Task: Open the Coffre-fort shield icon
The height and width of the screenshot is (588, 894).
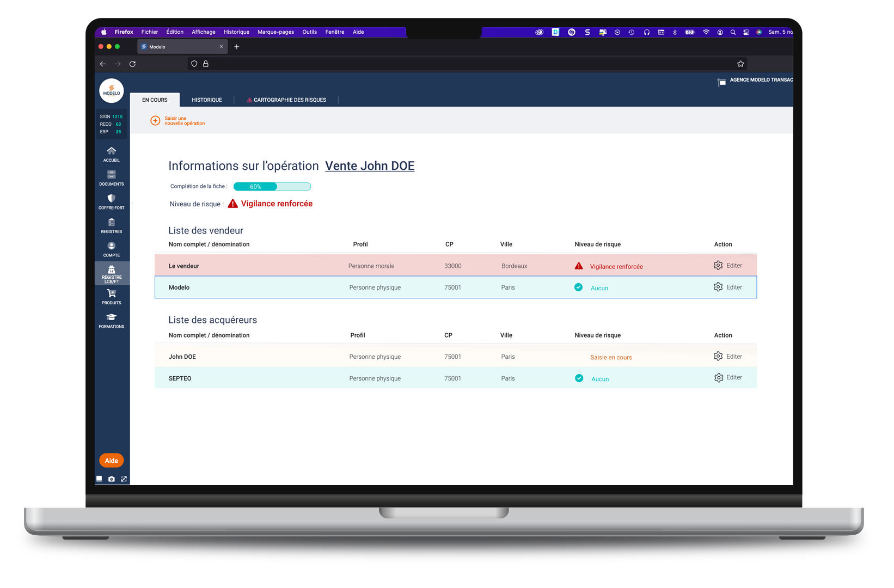Action: 111,199
